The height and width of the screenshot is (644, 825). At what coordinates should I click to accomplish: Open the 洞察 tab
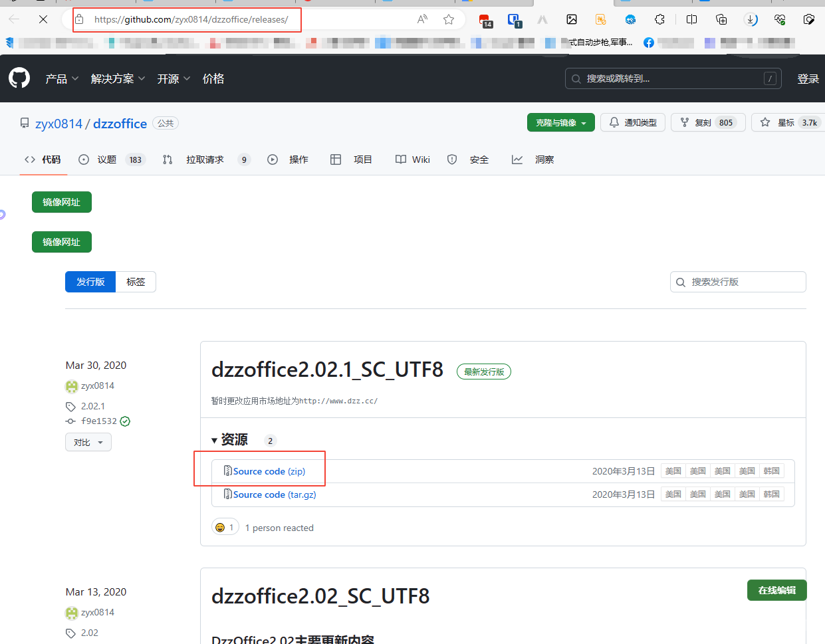click(x=532, y=160)
